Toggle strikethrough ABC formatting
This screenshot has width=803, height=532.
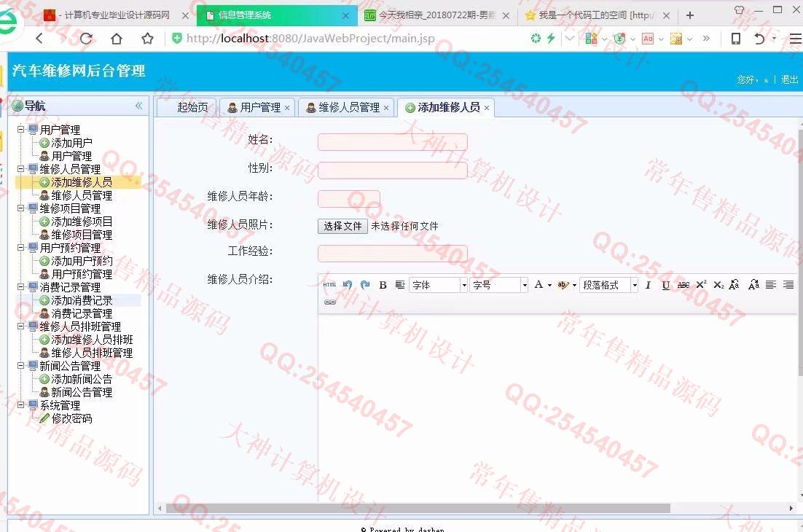coord(683,285)
